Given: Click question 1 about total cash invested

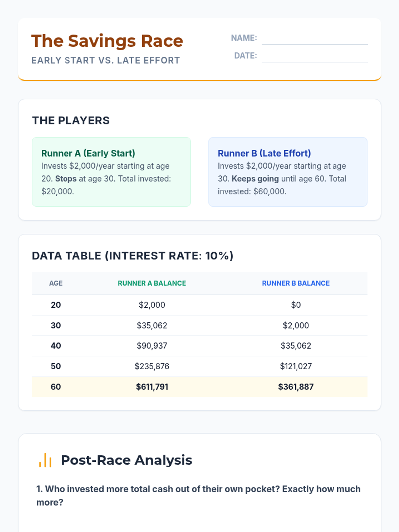Looking at the screenshot, I should coord(199,496).
